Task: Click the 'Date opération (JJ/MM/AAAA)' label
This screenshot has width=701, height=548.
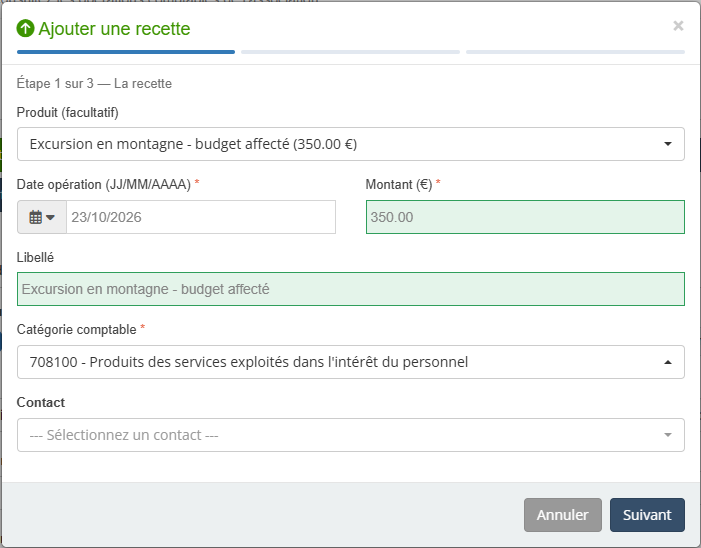Action: tap(104, 185)
